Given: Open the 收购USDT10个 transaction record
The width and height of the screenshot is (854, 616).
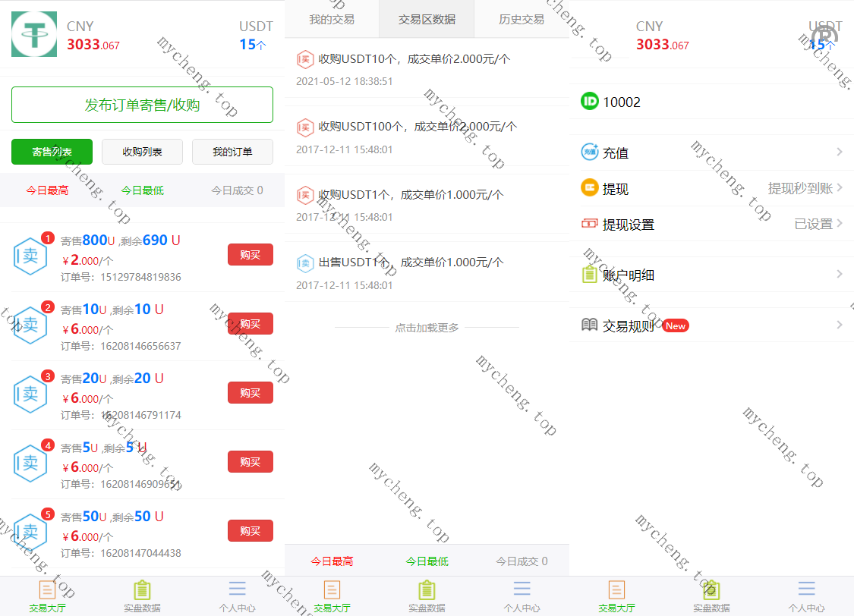Looking at the screenshot, I should pos(414,59).
